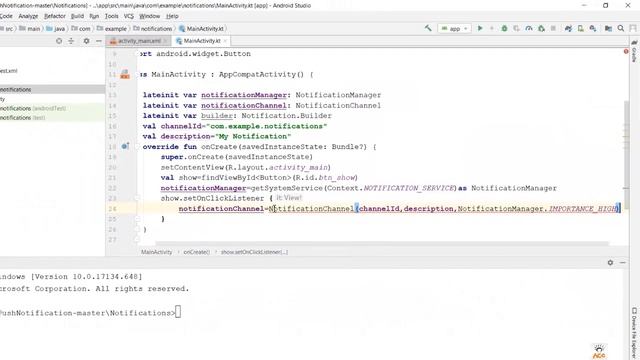Click the notifications breadcrumb package
The height and width of the screenshot is (360, 640).
click(x=153, y=29)
